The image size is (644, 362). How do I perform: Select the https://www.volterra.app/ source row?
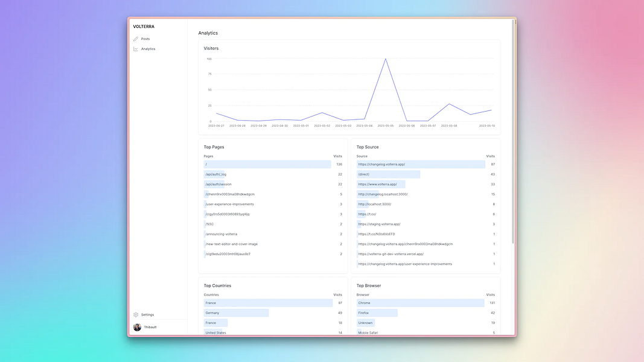[426, 184]
